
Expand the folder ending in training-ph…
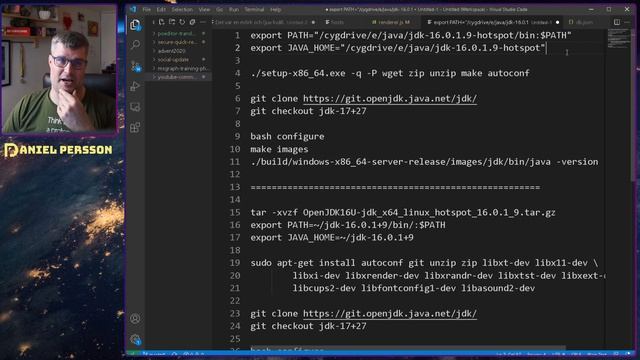(x=179, y=69)
